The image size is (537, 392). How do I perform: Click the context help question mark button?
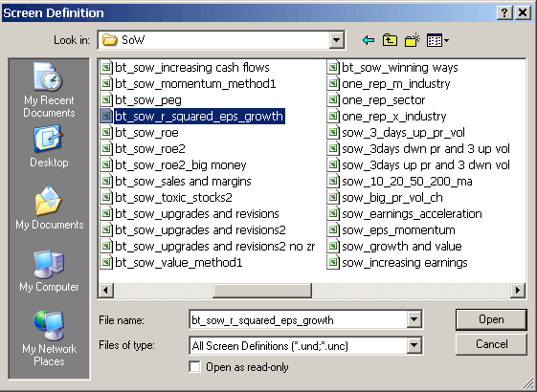point(504,13)
